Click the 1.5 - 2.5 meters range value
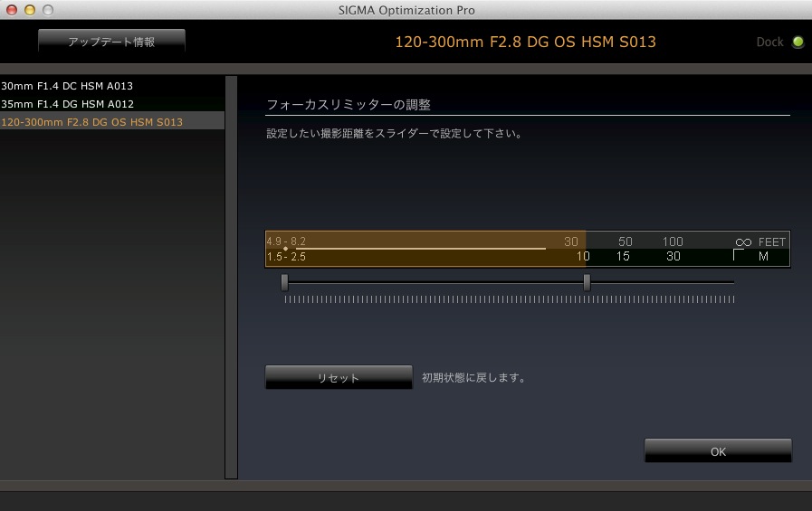 [x=286, y=257]
